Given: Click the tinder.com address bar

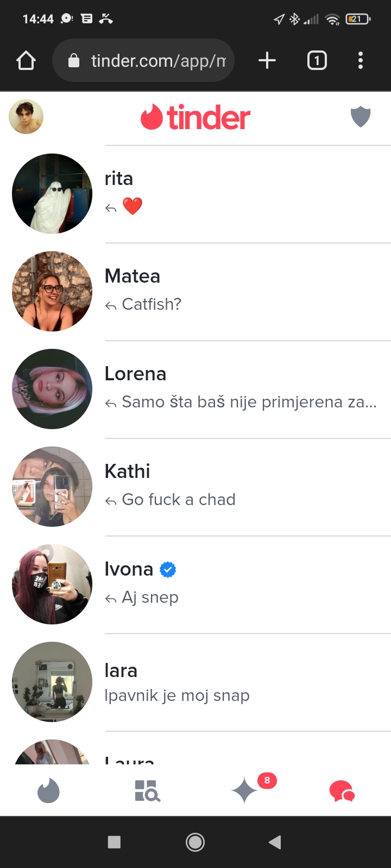Looking at the screenshot, I should [143, 60].
